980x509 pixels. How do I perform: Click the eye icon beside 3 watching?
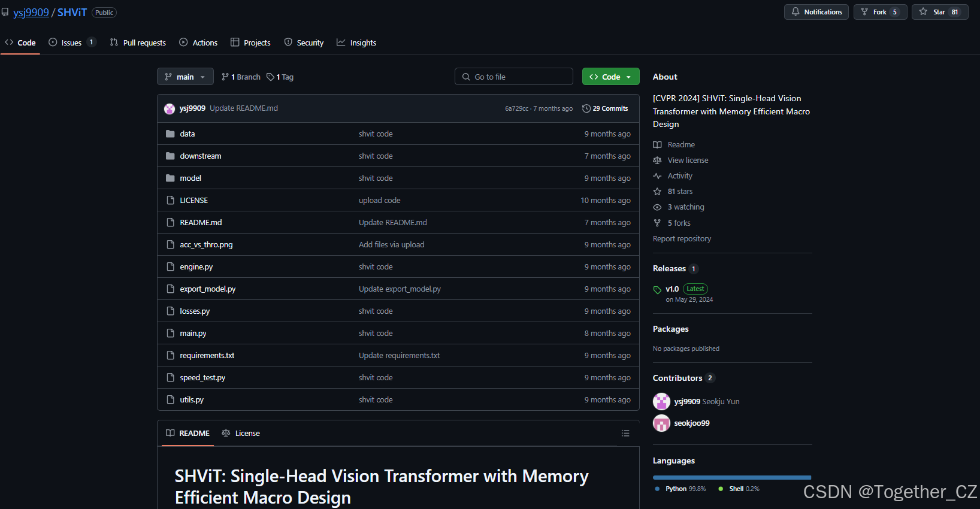pos(657,207)
